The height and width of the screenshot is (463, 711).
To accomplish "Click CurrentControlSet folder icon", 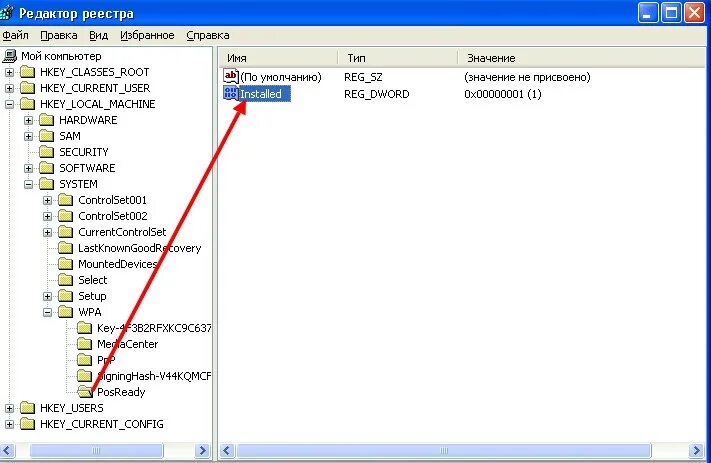I will tap(66, 232).
